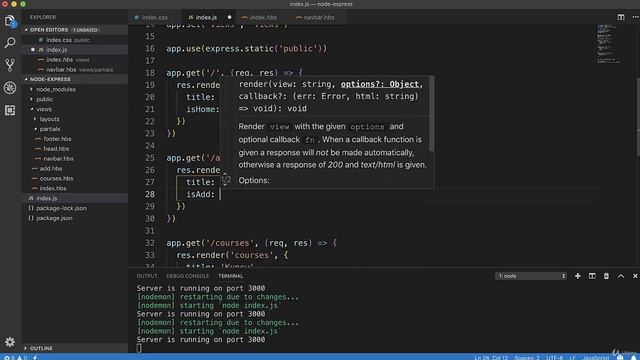Open the editor More Actions menu
The height and width of the screenshot is (360, 640).
635,17
